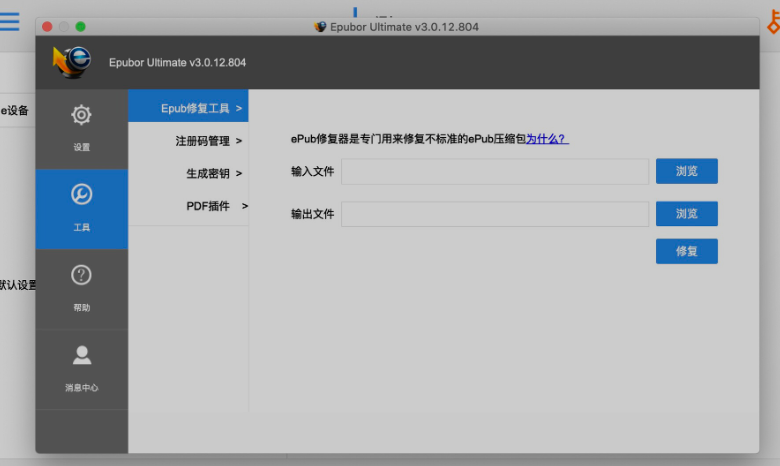Expand arrow next to 生成密钥
Image resolution: width=780 pixels, height=466 pixels.
(x=239, y=174)
